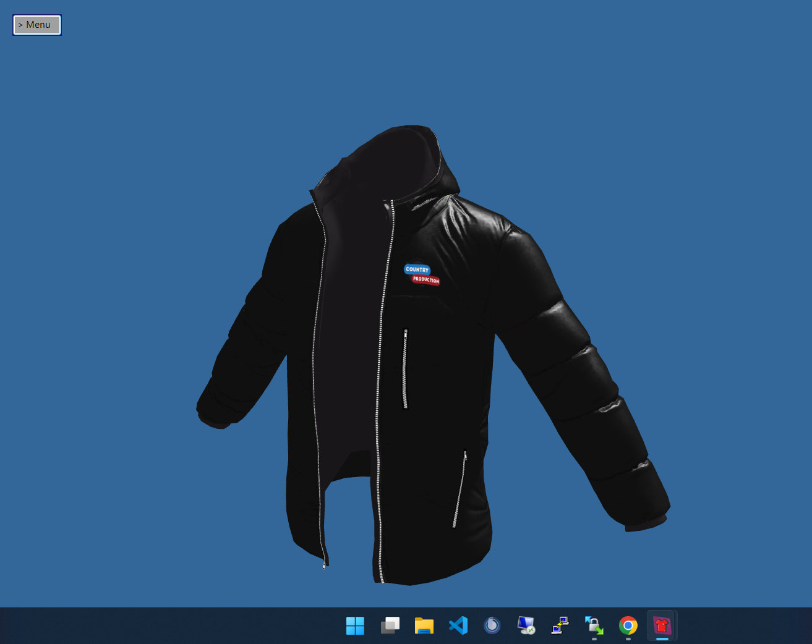
Task: Open the Windows Start menu
Action: 355,625
